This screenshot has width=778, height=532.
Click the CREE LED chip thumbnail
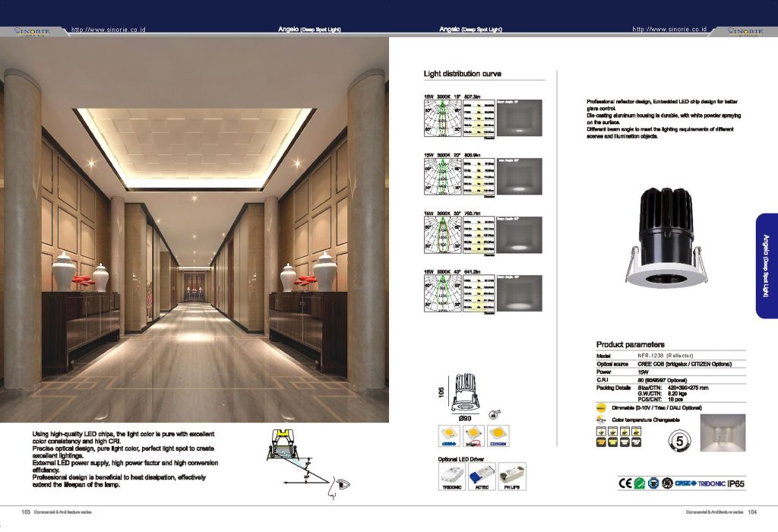point(448,436)
